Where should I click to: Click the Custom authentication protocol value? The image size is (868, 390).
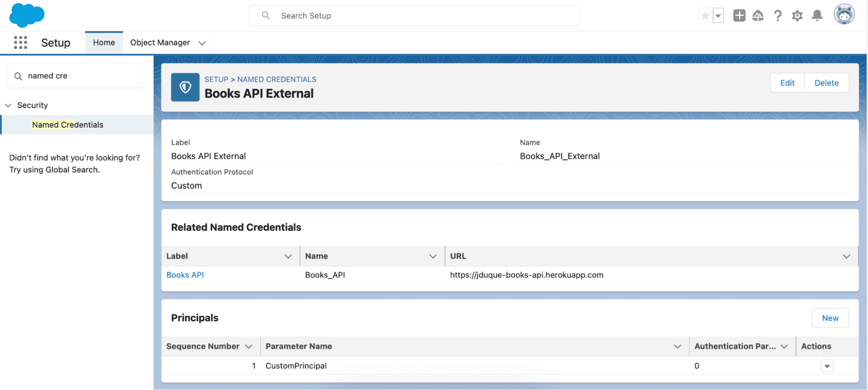tap(187, 186)
